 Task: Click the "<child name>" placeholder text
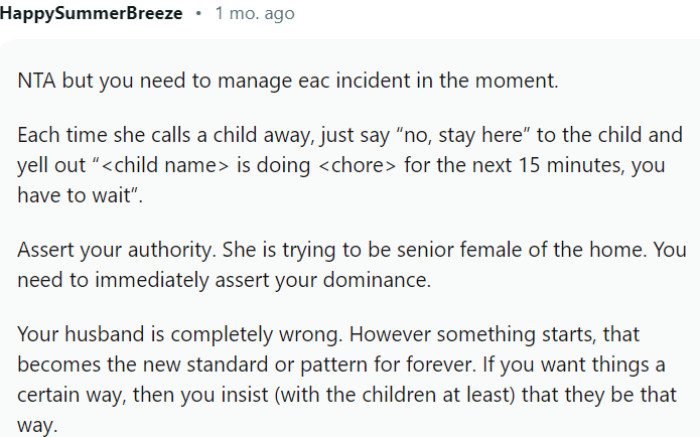point(165,165)
